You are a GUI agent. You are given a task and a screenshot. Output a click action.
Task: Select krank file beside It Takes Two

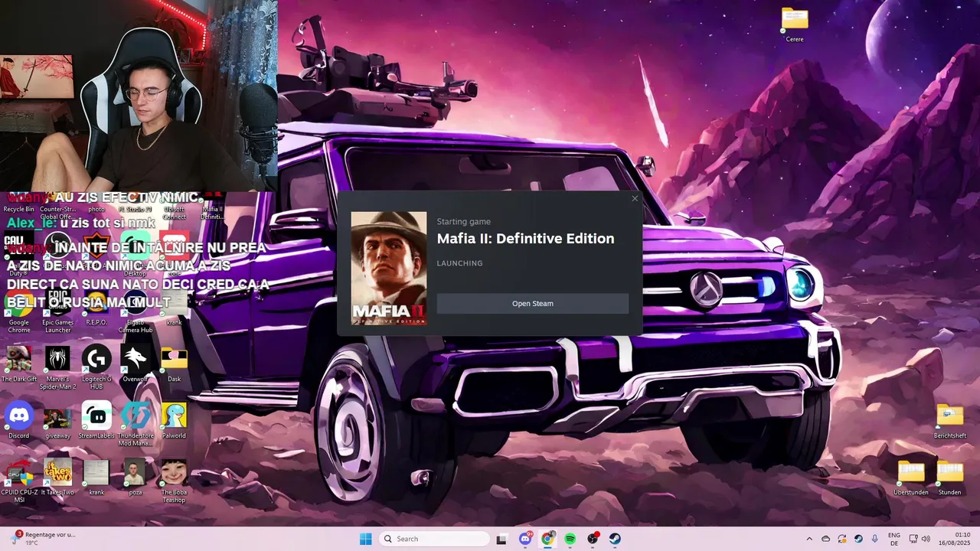(96, 477)
